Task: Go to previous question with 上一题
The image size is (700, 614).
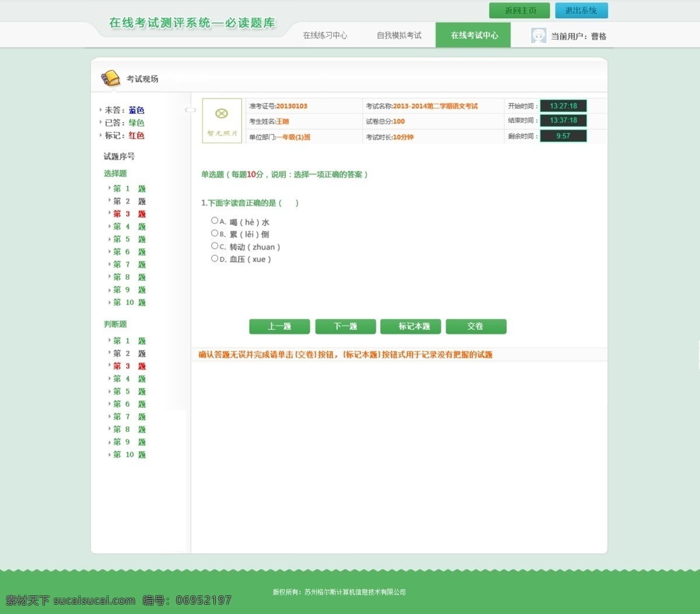Action: point(279,326)
